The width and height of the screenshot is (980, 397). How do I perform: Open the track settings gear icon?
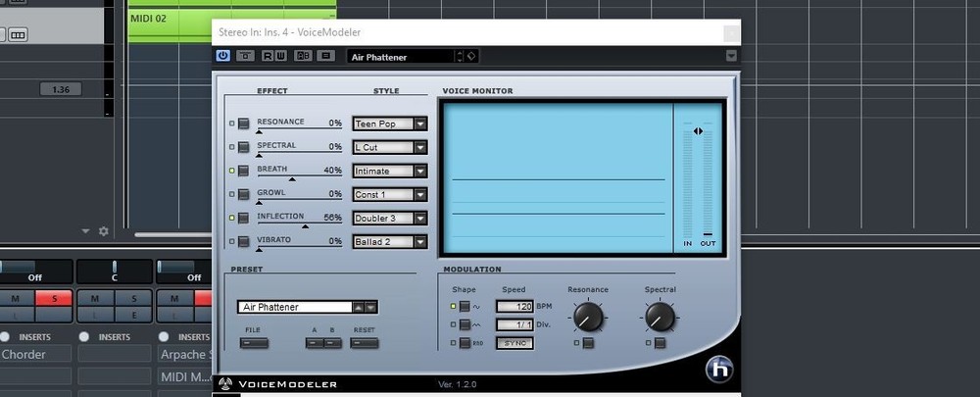103,231
